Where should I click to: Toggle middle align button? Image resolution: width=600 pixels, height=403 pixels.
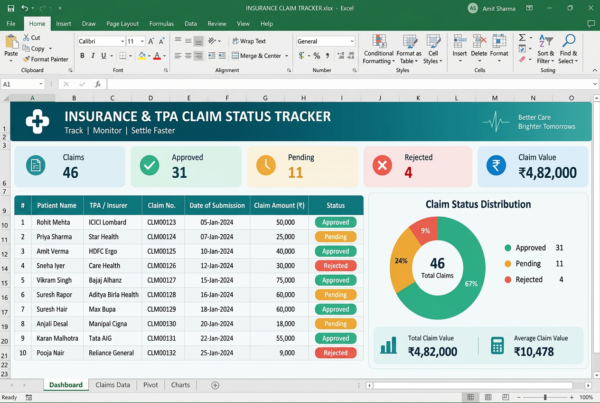(188, 40)
